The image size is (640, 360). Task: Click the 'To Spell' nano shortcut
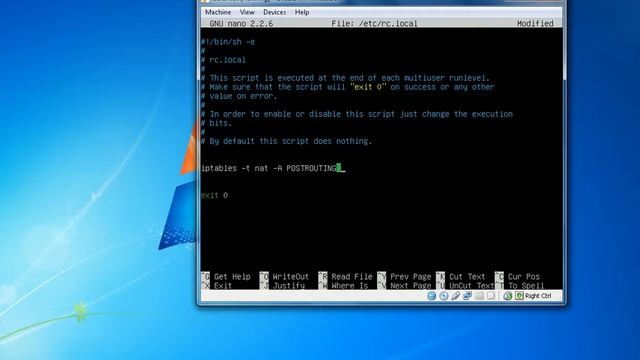pos(520,286)
